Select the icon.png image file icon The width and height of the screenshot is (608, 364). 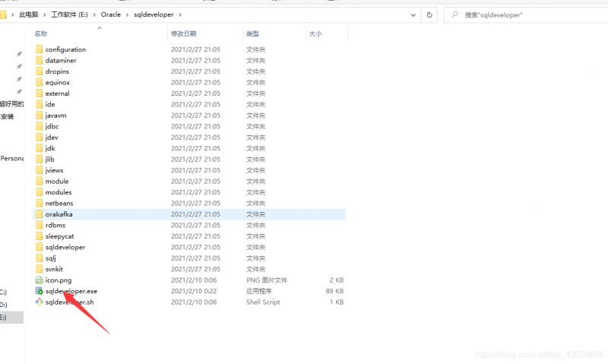(40, 280)
